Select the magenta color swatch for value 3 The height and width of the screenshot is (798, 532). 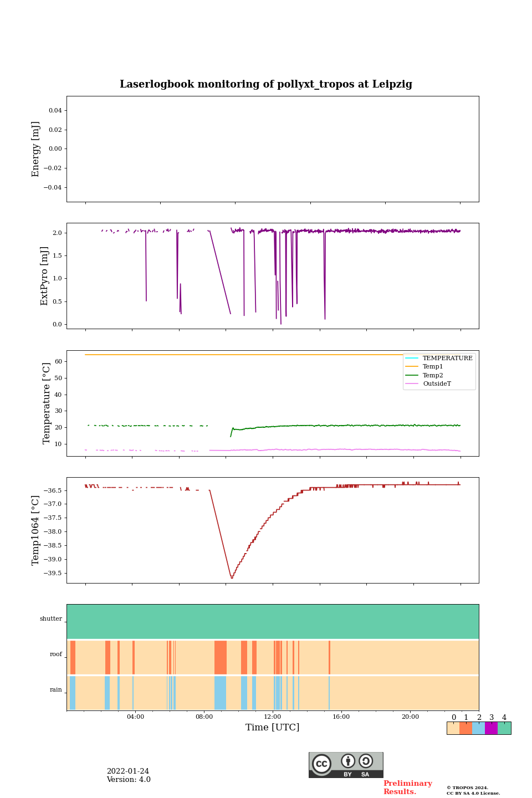[x=491, y=728]
